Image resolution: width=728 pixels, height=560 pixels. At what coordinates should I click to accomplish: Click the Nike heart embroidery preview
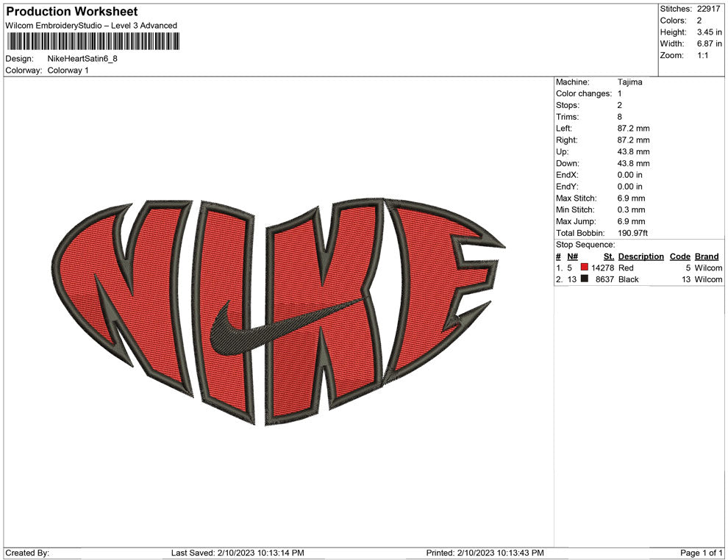pos(278,312)
